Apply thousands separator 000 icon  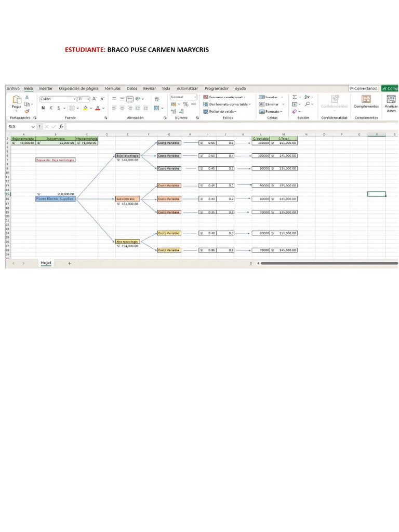[x=193, y=104]
